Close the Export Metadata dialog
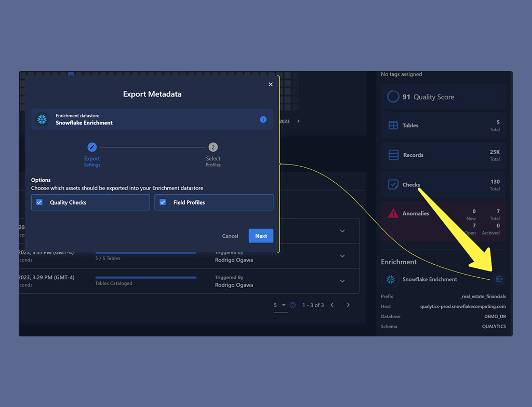 point(270,85)
